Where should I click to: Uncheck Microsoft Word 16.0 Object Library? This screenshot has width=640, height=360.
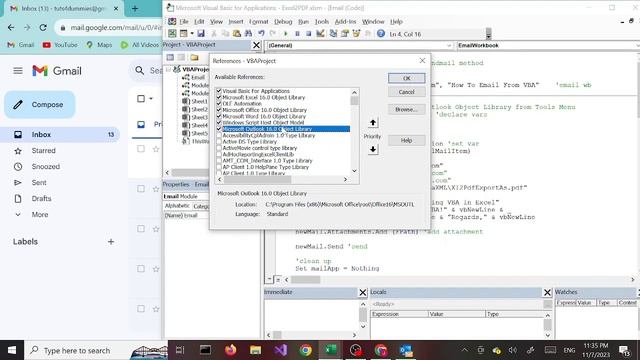click(x=219, y=116)
